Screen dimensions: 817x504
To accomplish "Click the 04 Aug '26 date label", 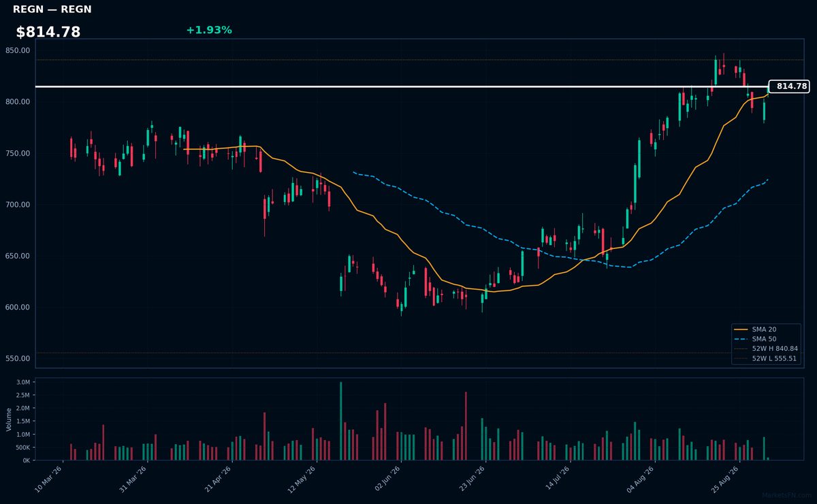I will [x=640, y=478].
